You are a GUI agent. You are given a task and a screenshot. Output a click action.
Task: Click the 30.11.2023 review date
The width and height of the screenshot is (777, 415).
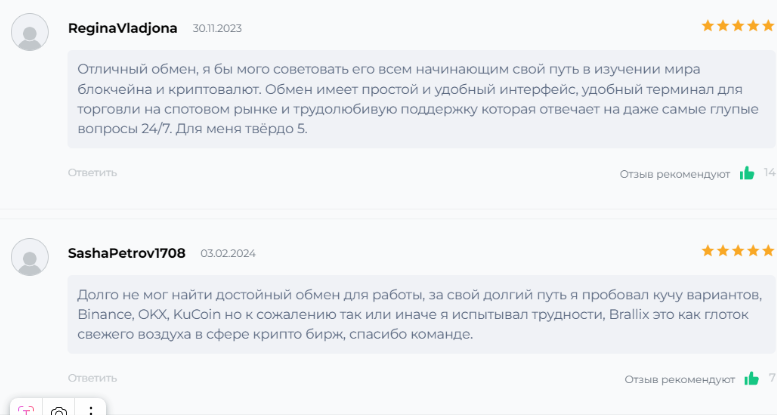(217, 28)
